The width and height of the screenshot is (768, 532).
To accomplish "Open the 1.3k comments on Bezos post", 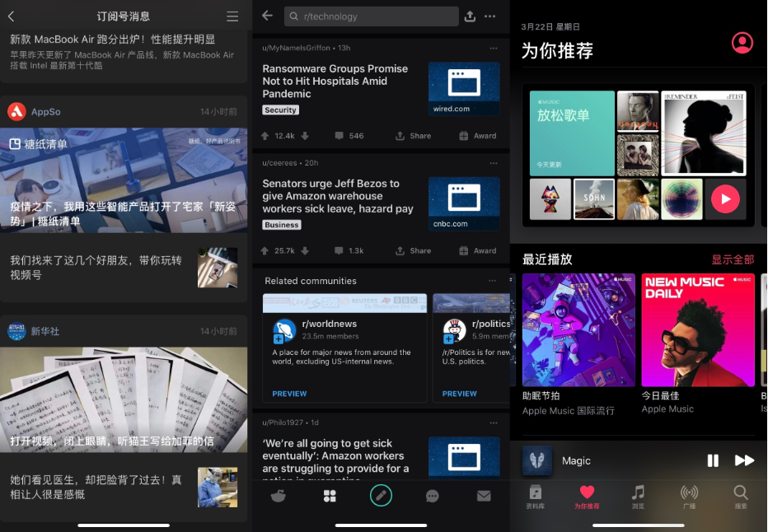I will [349, 250].
